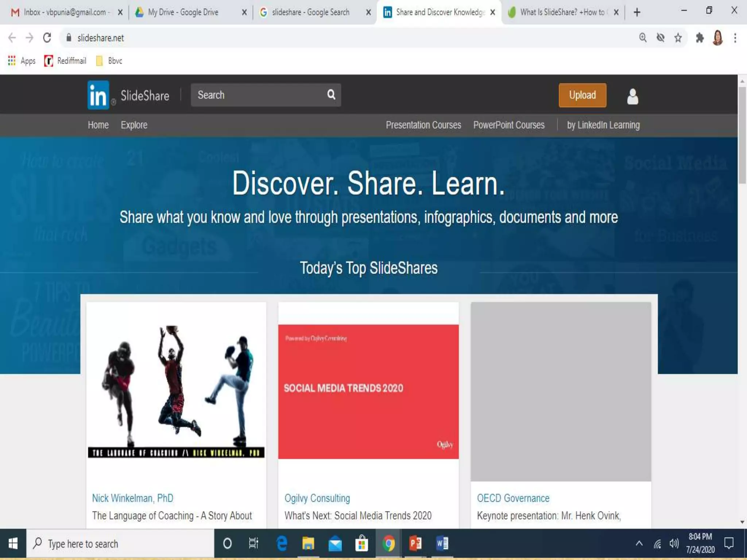This screenshot has width=747, height=560.
Task: Click the page vertical scrollbar thumb
Action: 742,135
